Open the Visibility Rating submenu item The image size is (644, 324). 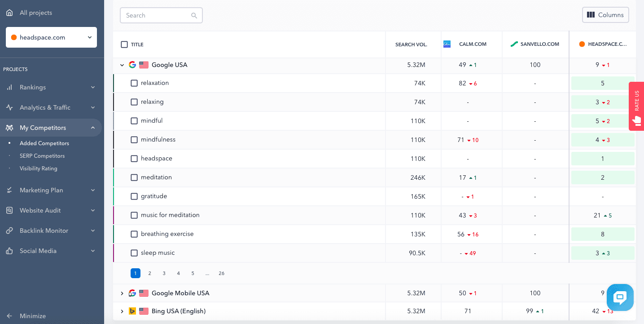tap(39, 169)
